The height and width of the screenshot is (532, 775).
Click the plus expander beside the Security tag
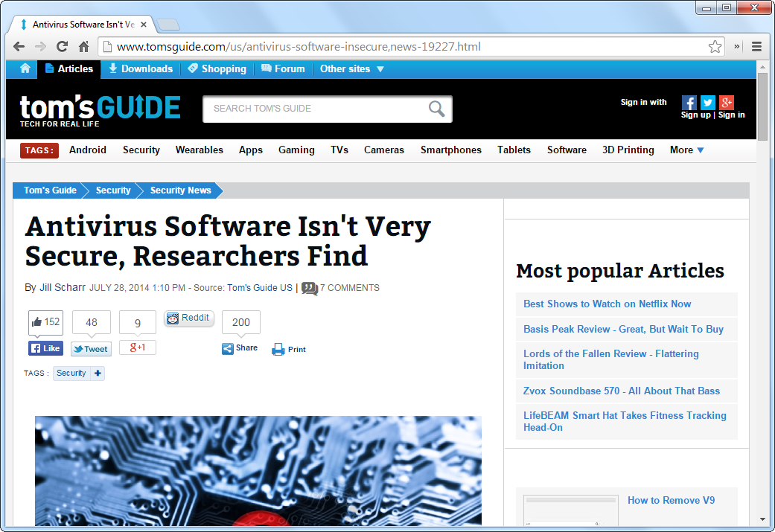98,373
